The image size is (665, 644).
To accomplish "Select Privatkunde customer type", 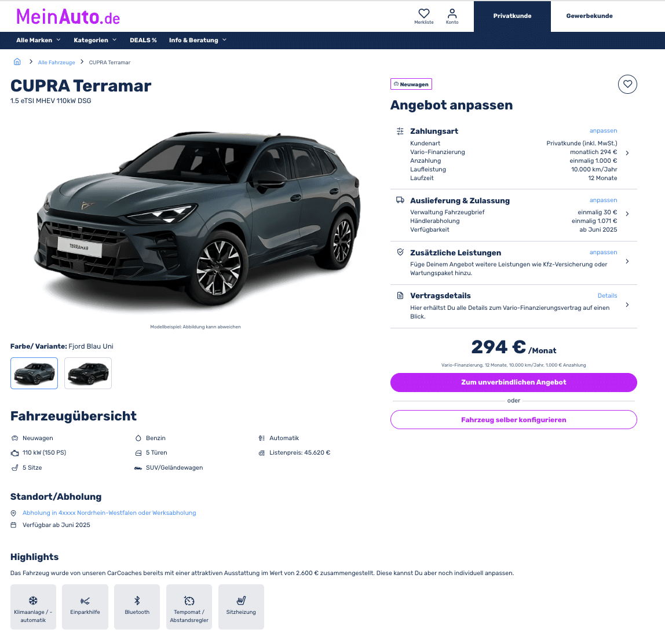I will point(512,16).
